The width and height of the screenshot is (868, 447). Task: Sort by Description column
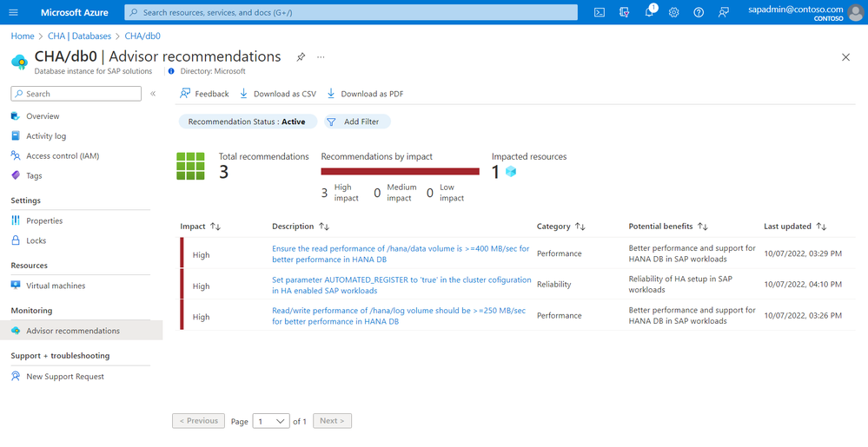301,227
